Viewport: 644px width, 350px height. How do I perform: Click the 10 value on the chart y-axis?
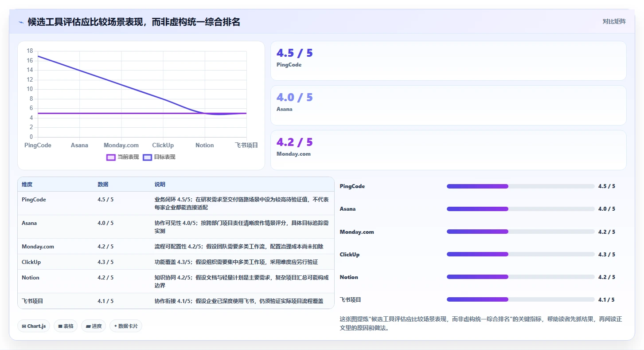(x=30, y=89)
